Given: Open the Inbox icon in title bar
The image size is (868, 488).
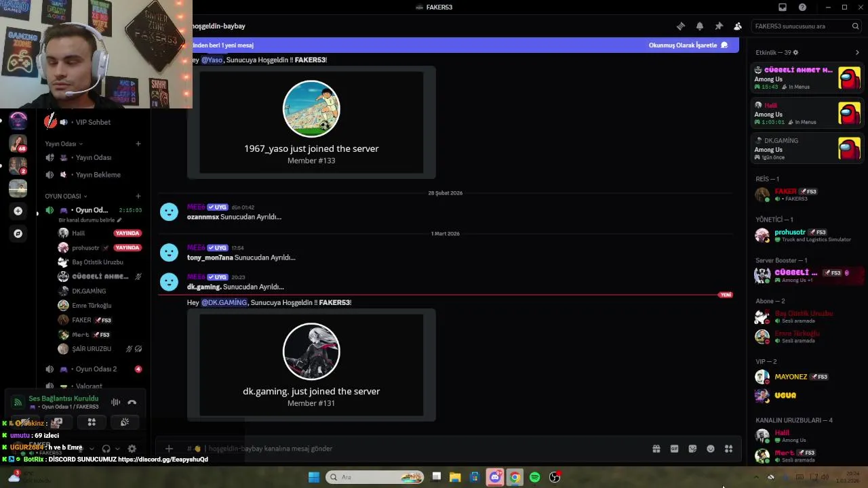Looking at the screenshot, I should point(783,7).
